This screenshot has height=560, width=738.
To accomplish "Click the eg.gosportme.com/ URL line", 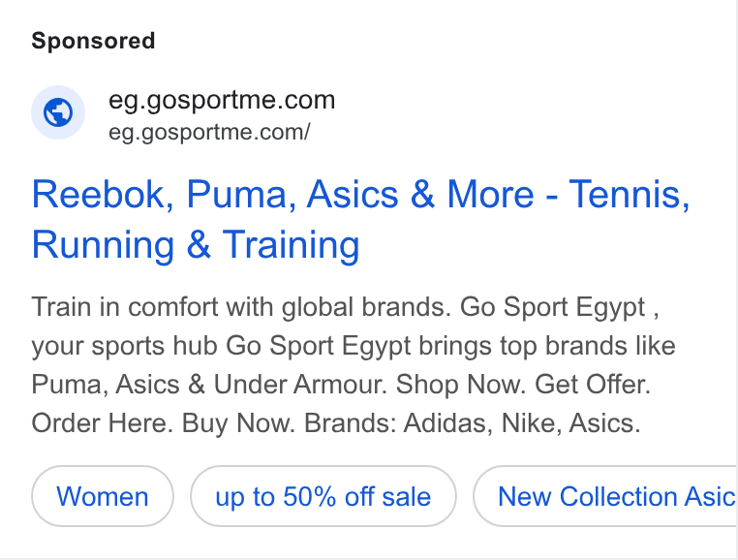I will pos(209,133).
